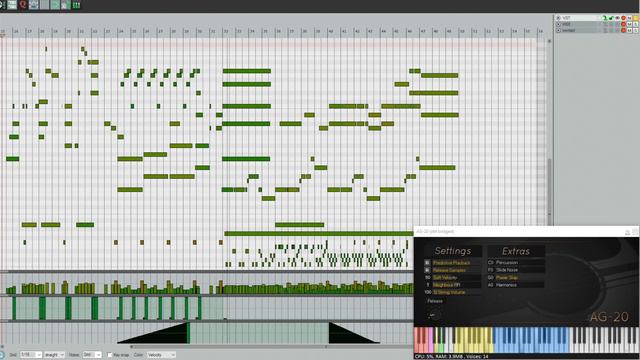Open the Notes length dropdown

tap(92, 355)
